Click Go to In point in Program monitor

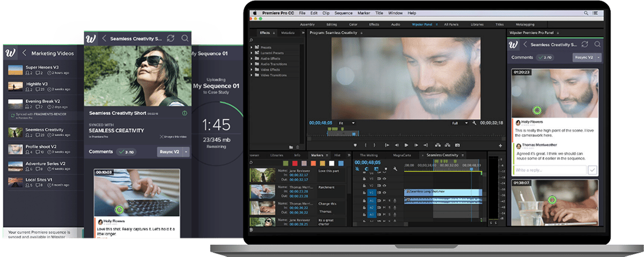(387, 145)
